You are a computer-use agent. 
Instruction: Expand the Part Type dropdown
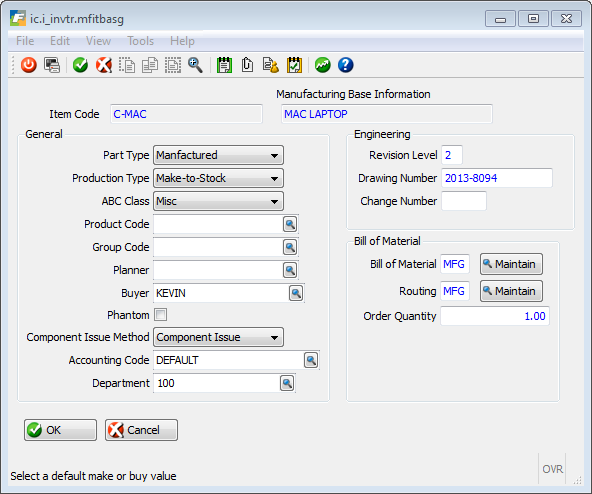pyautogui.click(x=218, y=155)
